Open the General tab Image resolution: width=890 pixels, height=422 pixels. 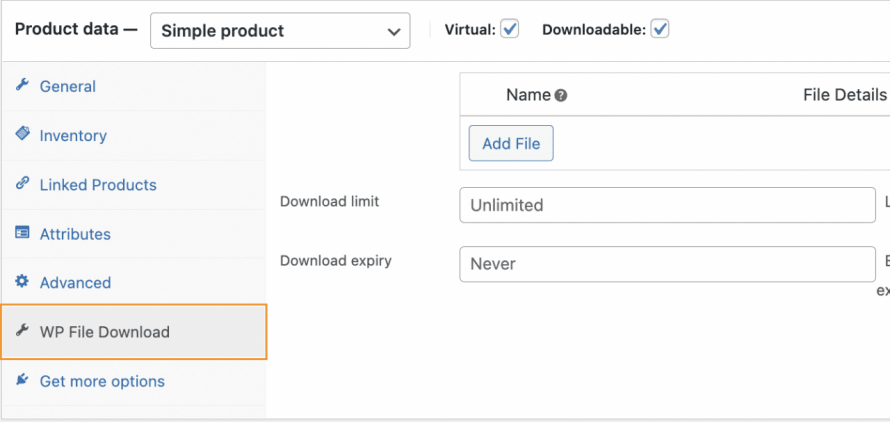pyautogui.click(x=68, y=86)
